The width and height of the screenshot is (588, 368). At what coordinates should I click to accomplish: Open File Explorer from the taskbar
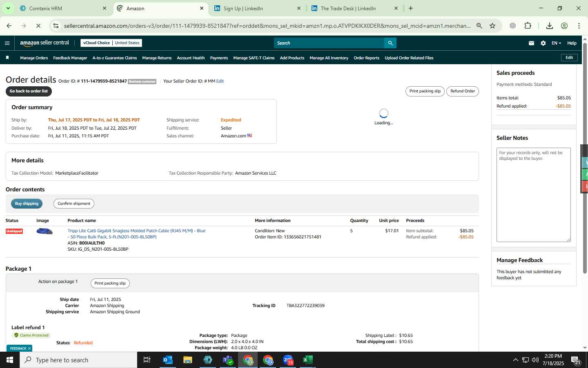point(187,360)
